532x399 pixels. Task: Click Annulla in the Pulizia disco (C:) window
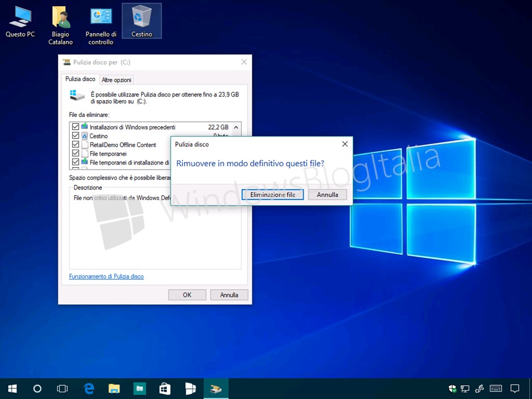(x=229, y=295)
